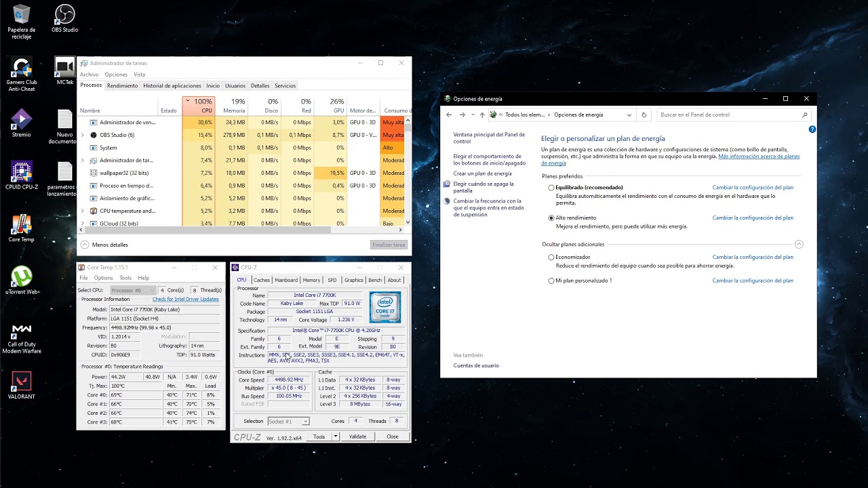Click the wallpaper32 process icon in Task Manager

(x=93, y=173)
